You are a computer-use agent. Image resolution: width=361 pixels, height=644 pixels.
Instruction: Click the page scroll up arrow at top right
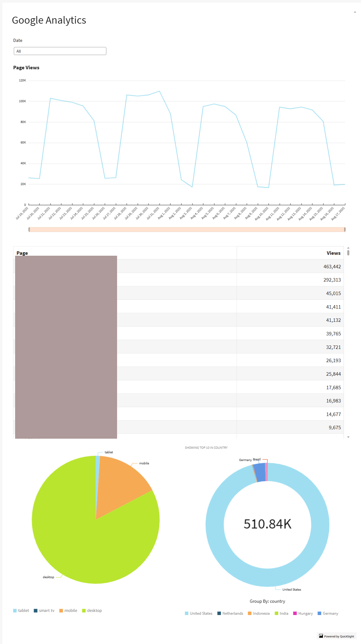point(355,12)
